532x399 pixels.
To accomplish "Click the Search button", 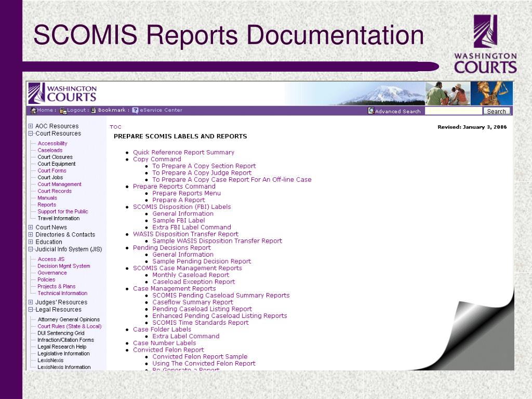I will 496,111.
